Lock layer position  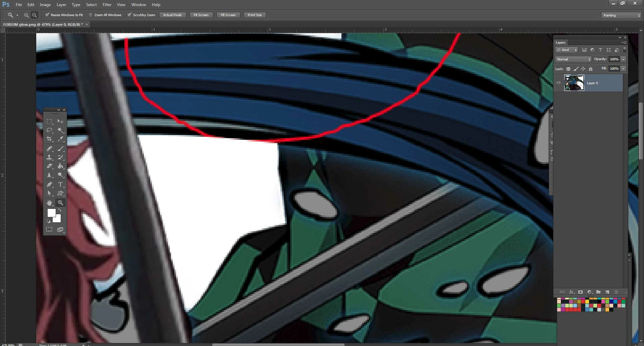click(583, 69)
